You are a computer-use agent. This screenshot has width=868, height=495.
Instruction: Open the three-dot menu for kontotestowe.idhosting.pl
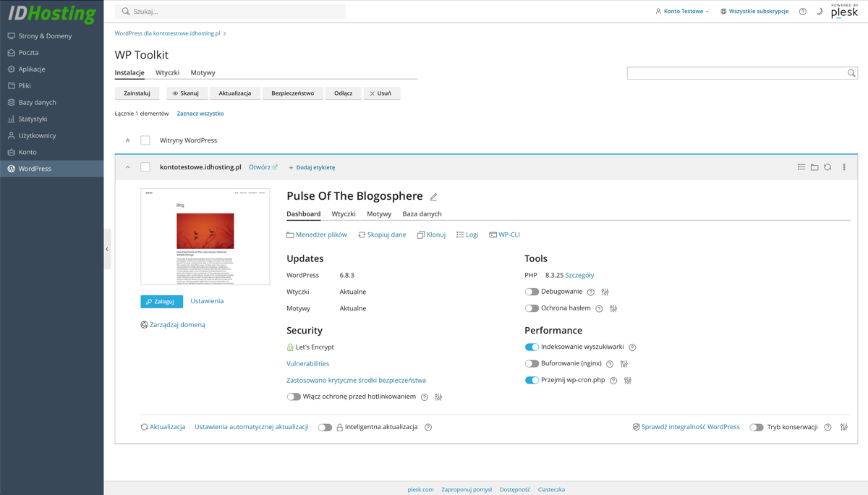pos(843,167)
